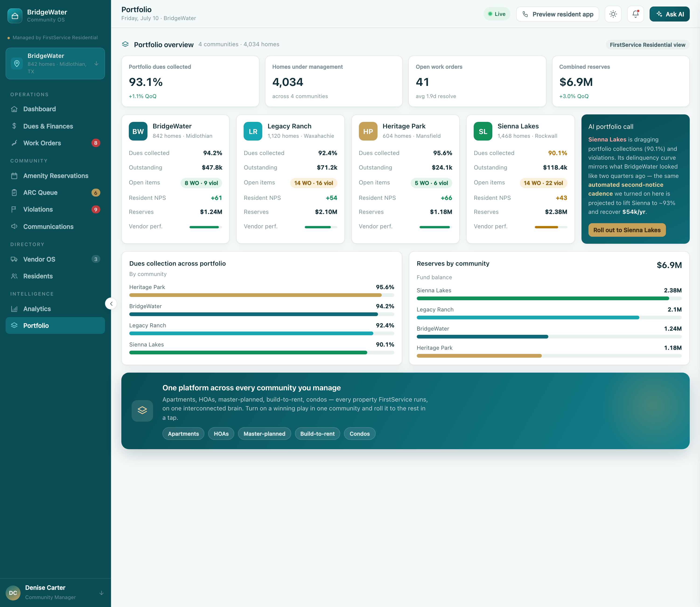The height and width of the screenshot is (607, 700).
Task: Open Dues & Finances section
Action: pyautogui.click(x=55, y=126)
